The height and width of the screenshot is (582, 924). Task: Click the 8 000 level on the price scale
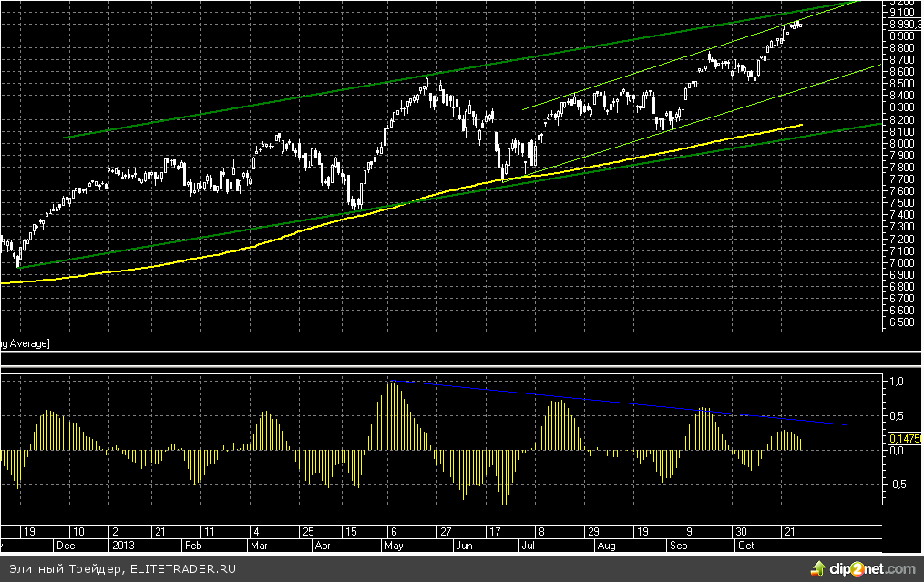pos(901,143)
